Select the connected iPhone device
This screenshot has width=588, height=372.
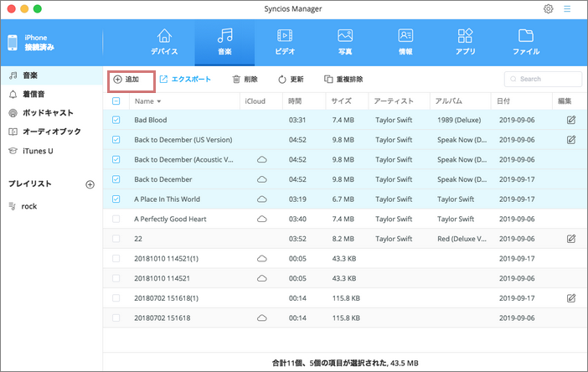pos(31,43)
